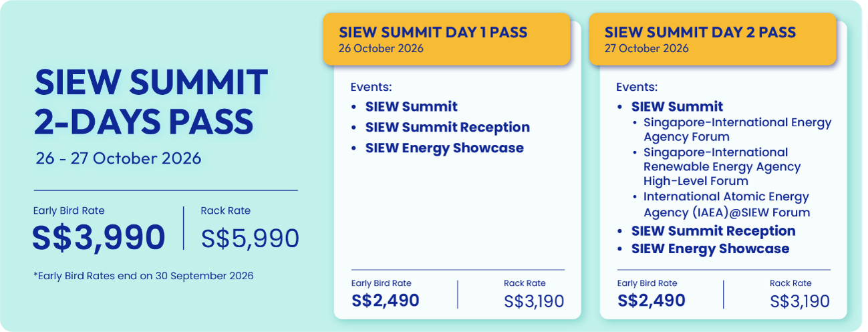
Task: Click the 26 - 27 October 2026 date
Action: [118, 159]
